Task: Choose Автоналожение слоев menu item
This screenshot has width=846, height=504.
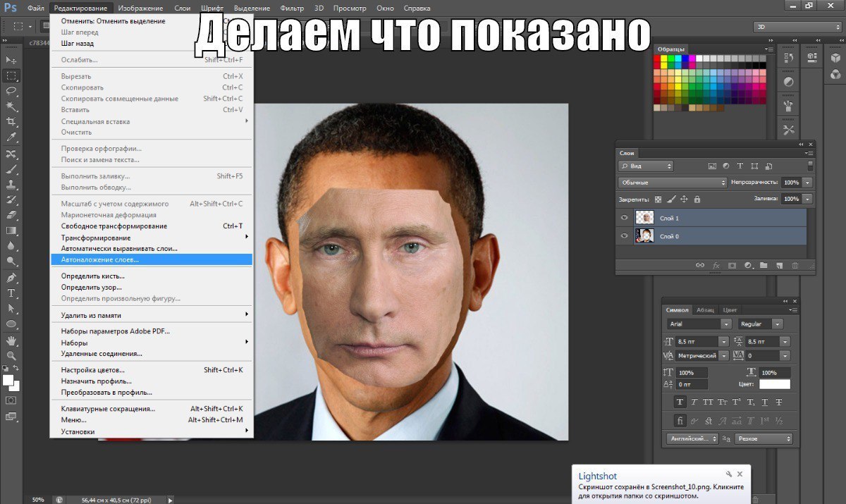Action: coord(151,259)
